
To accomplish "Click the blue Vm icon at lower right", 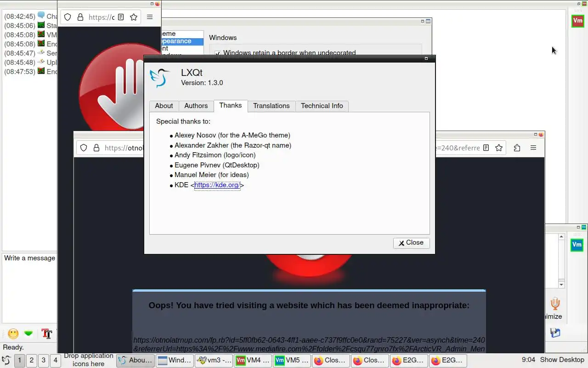I will (577, 245).
